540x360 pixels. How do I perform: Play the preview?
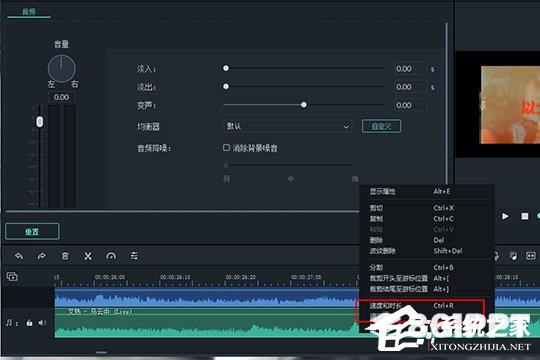(505, 216)
